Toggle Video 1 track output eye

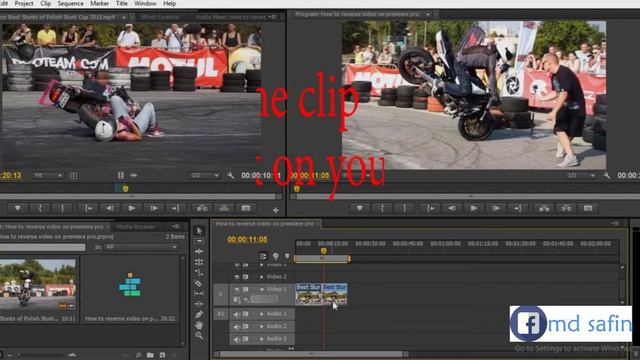point(237,289)
